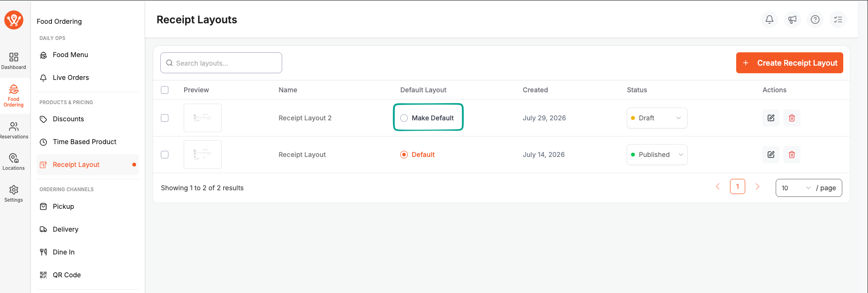Image resolution: width=868 pixels, height=293 pixels.
Task: Click the Name column header
Action: coord(288,90)
